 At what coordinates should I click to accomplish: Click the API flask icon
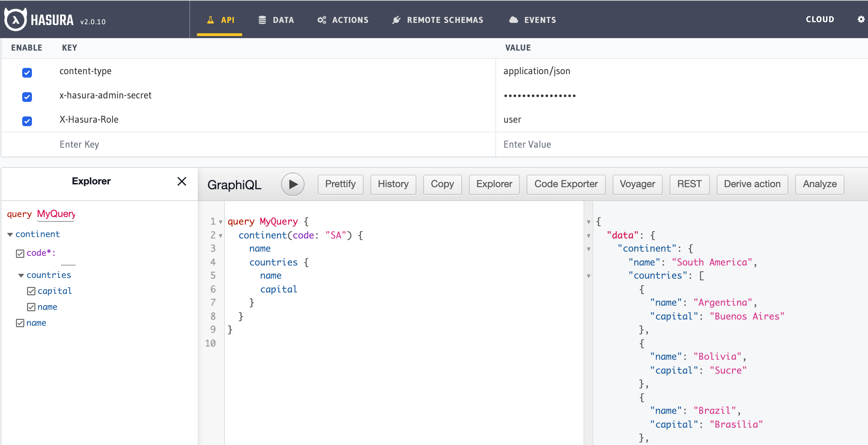pyautogui.click(x=210, y=20)
